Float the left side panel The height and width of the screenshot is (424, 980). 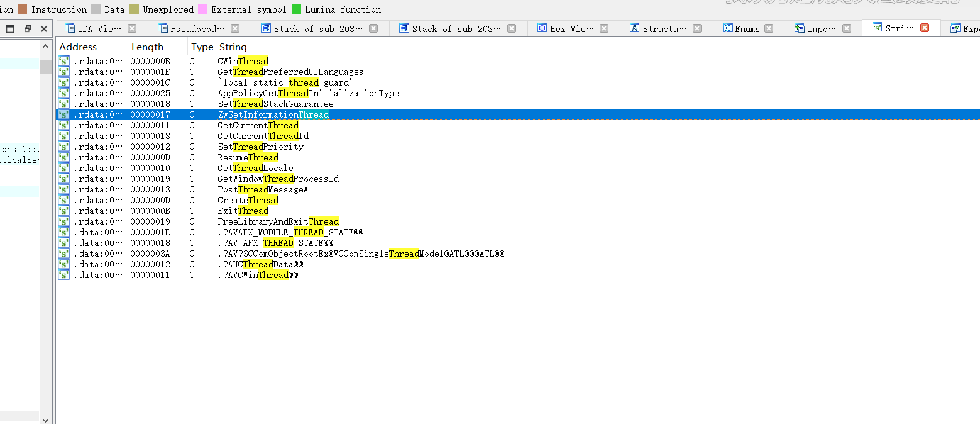pyautogui.click(x=27, y=29)
